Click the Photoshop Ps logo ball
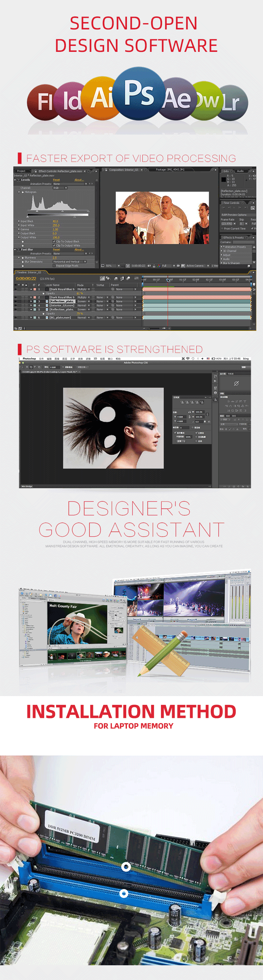 coord(139,93)
